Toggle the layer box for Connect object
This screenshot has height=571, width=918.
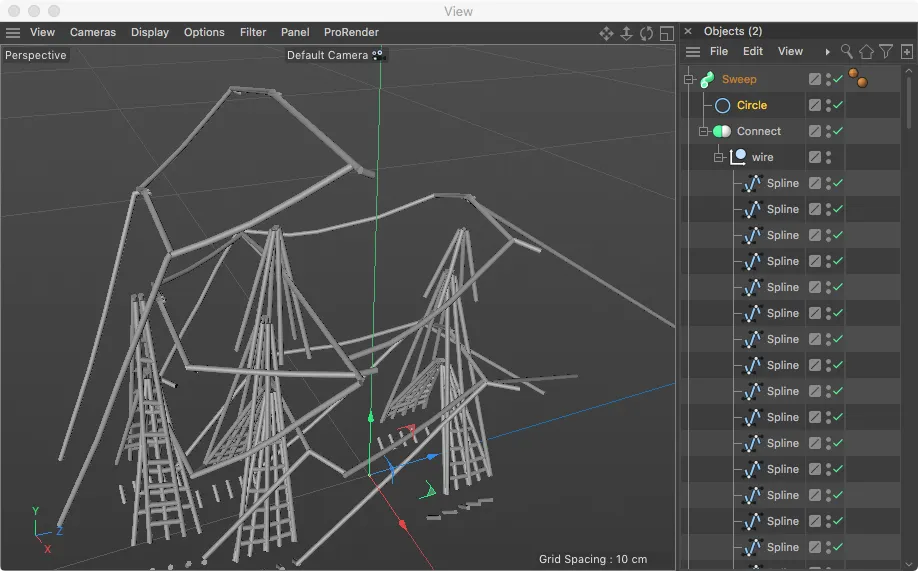pos(815,131)
